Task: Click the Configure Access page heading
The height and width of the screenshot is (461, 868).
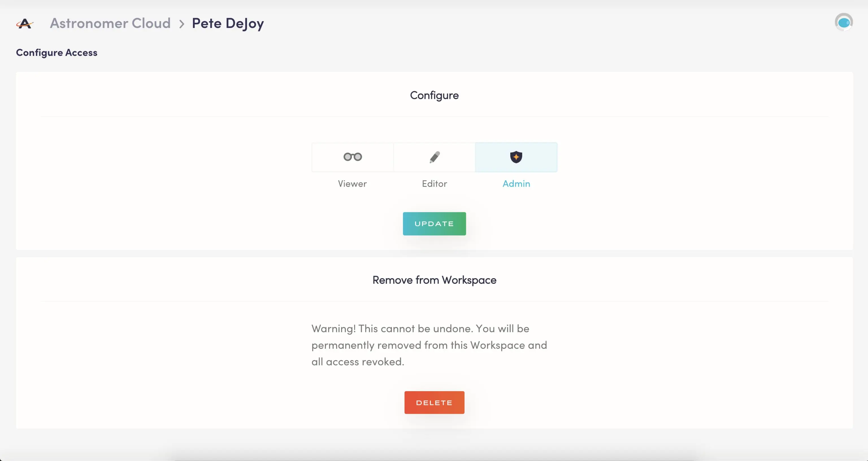Action: pyautogui.click(x=57, y=53)
